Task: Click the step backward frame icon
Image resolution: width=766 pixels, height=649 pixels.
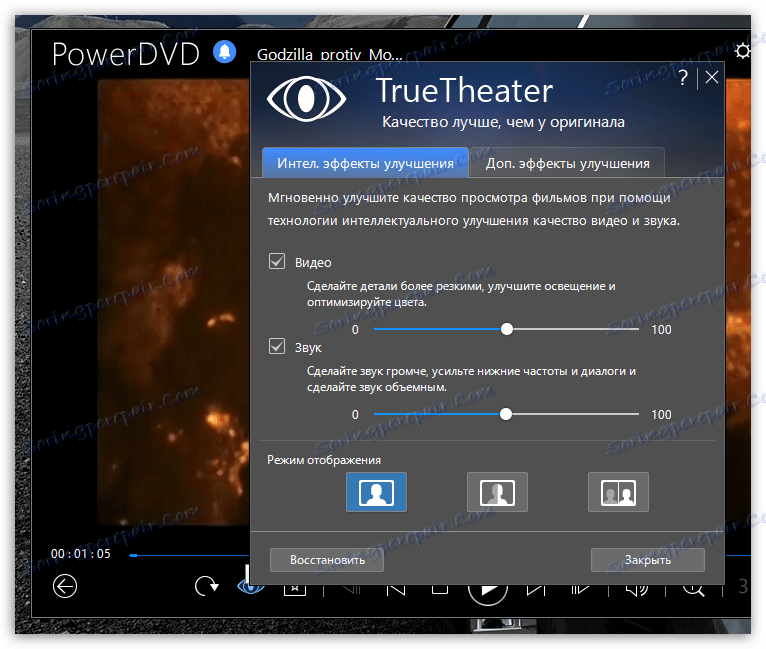Action: click(352, 589)
